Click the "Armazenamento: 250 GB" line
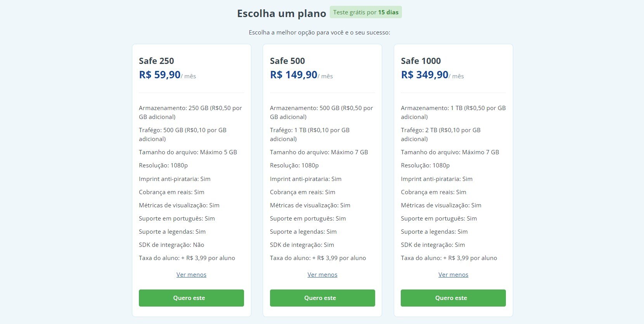Image resolution: width=644 pixels, height=324 pixels. (x=190, y=112)
